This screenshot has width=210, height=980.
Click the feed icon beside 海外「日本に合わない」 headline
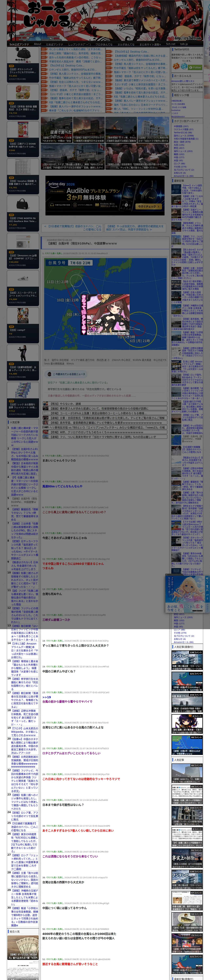109,105
